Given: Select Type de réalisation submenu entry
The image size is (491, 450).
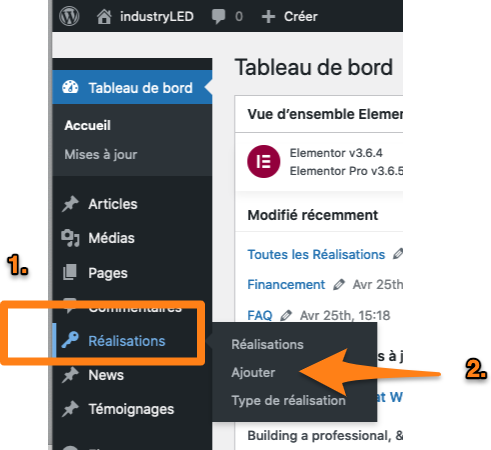Looking at the screenshot, I should click(x=289, y=400).
